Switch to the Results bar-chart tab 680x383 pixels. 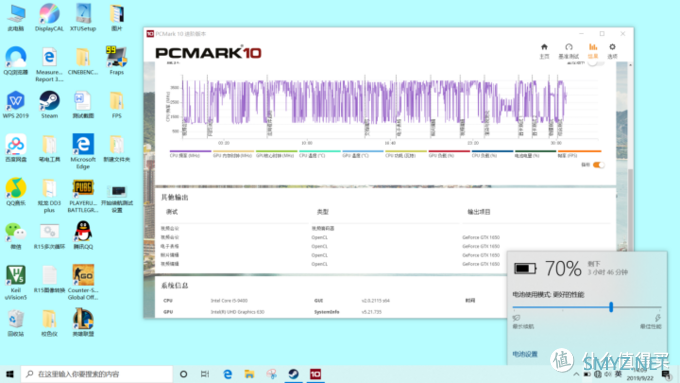click(593, 51)
